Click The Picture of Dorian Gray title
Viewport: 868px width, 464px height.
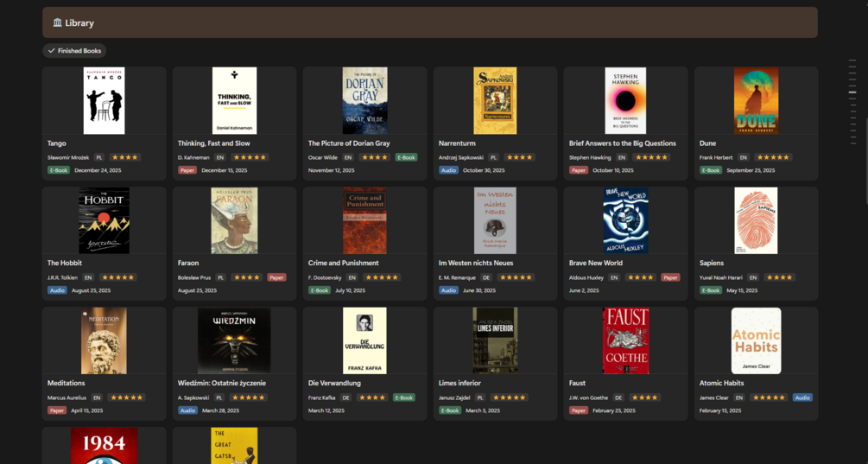tap(349, 143)
